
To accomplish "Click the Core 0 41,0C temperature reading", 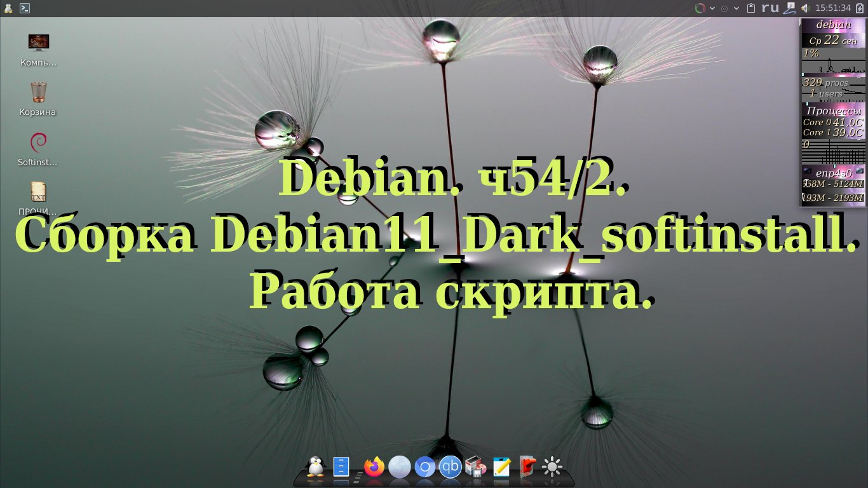I will point(833,122).
